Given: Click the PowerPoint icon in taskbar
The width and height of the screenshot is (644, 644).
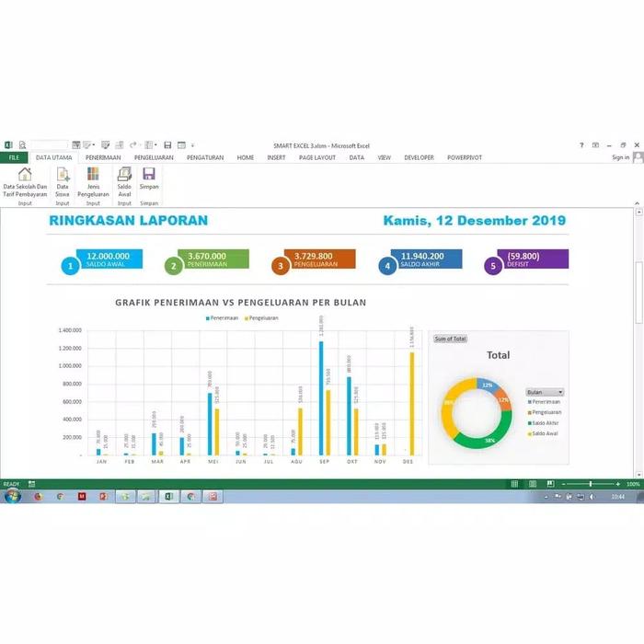Looking at the screenshot, I should point(103,496).
